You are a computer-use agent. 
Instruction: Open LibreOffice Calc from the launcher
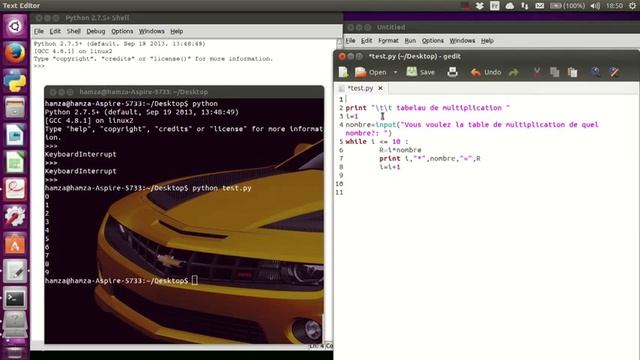pos(15,162)
